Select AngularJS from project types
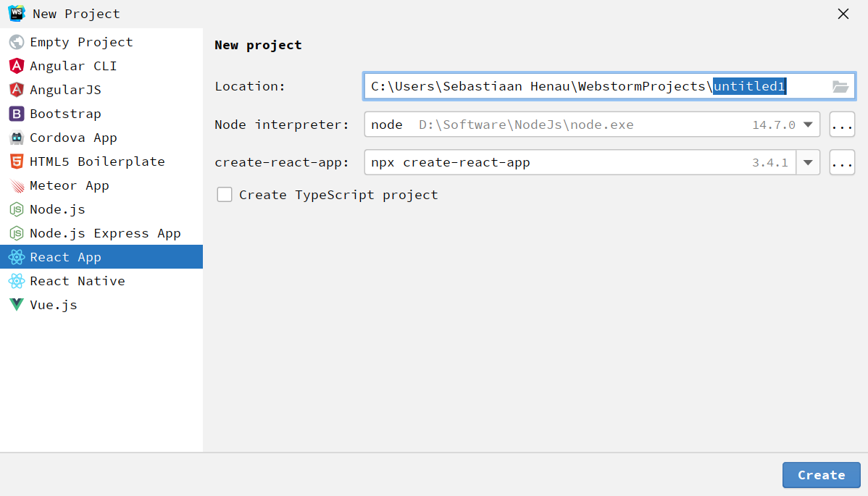Screen dimensions: 868x496 pos(65,90)
